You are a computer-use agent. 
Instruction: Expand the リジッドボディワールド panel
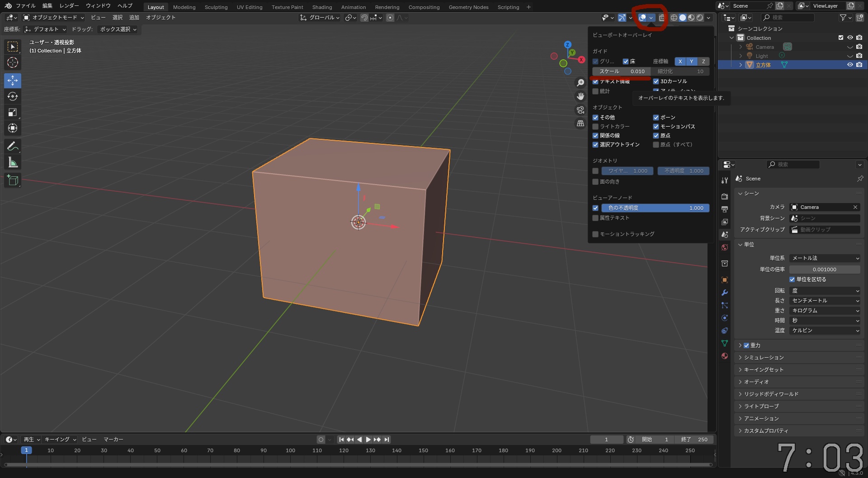tap(771, 394)
